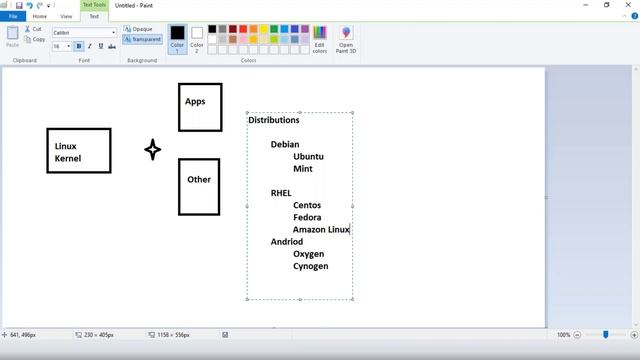Pick the indigo color swatch
The height and width of the screenshot is (360, 640).
tap(295, 29)
